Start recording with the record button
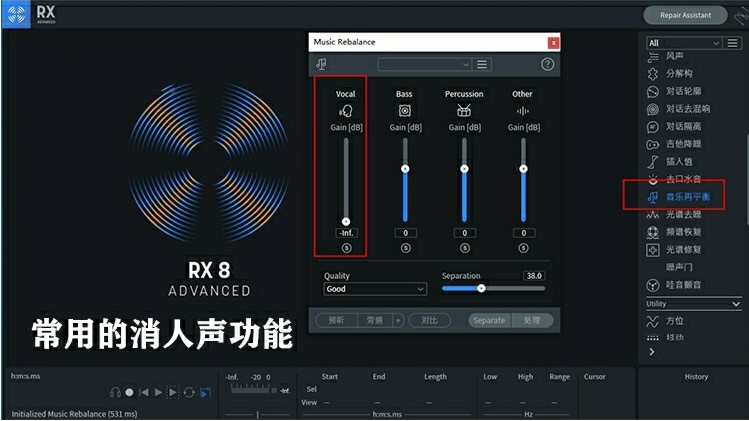 129,392
